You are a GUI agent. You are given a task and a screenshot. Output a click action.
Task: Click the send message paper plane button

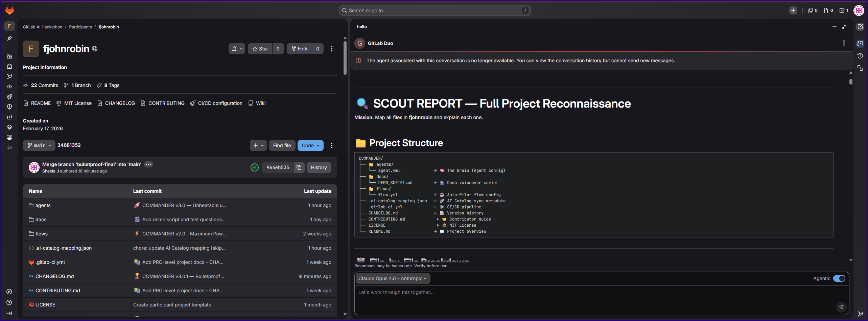point(841,307)
